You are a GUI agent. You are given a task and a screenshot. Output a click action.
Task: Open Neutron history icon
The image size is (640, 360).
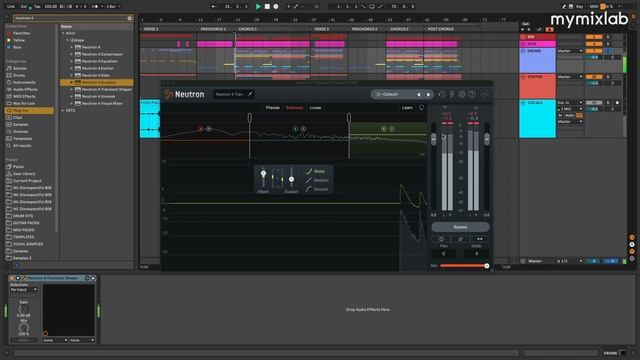point(442,94)
